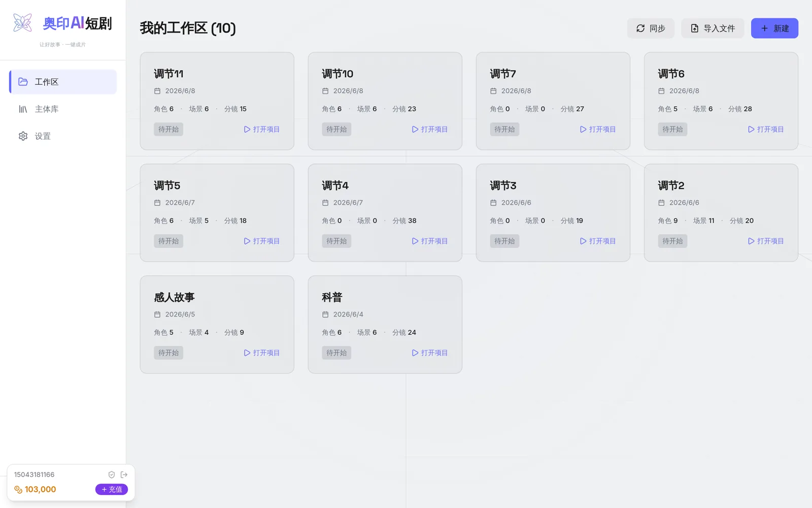The image size is (812, 508).
Task: Click the 导入文件 button
Action: 713,28
